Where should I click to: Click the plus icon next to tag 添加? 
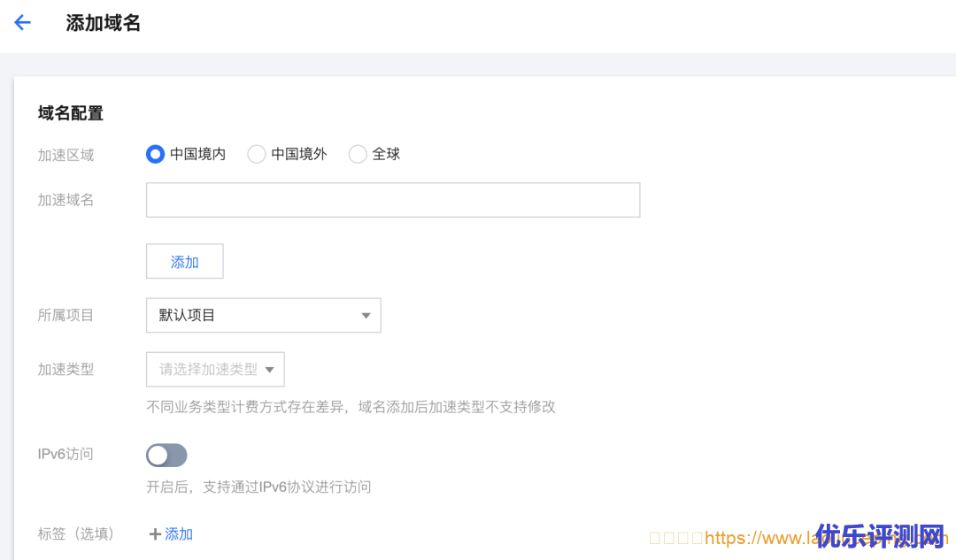155,534
